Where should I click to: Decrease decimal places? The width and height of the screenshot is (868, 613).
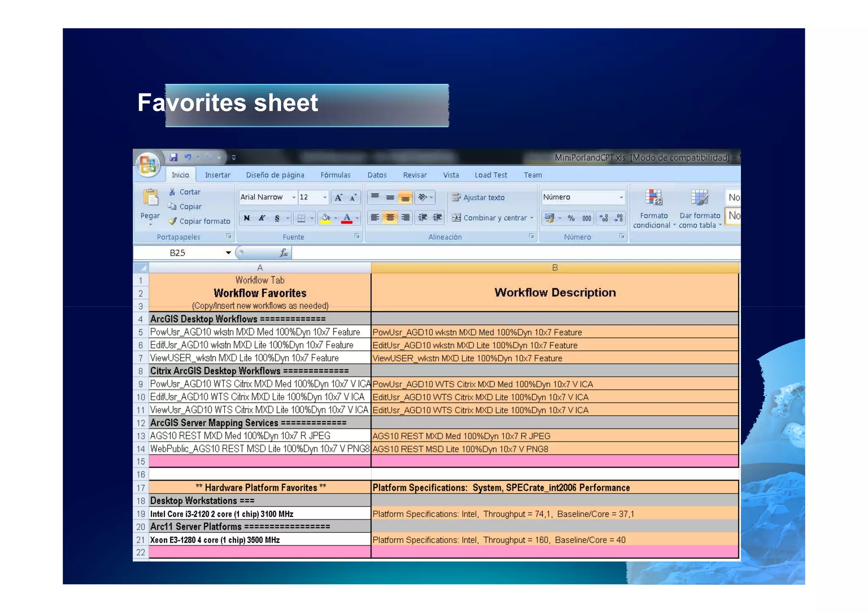(x=618, y=218)
